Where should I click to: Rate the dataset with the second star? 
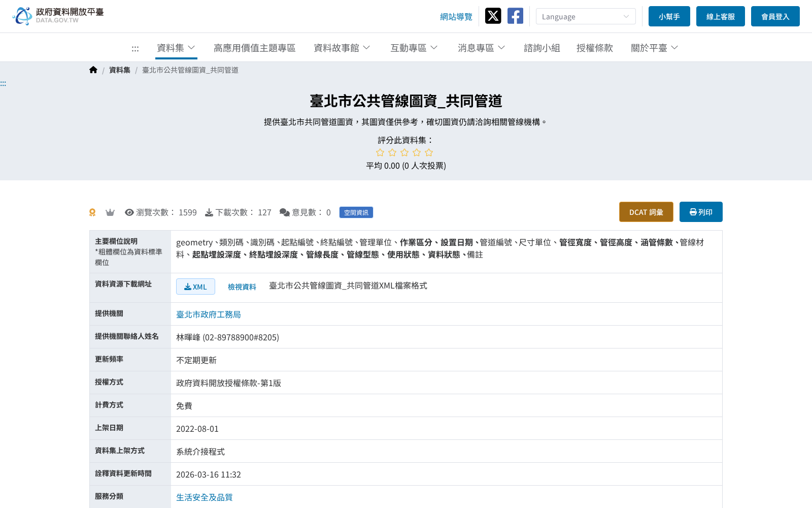pos(392,152)
